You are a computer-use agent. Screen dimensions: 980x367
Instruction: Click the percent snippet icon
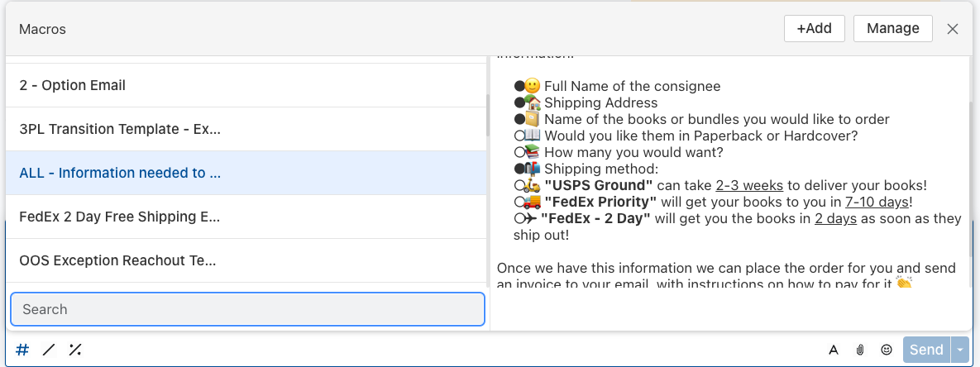pyautogui.click(x=75, y=350)
